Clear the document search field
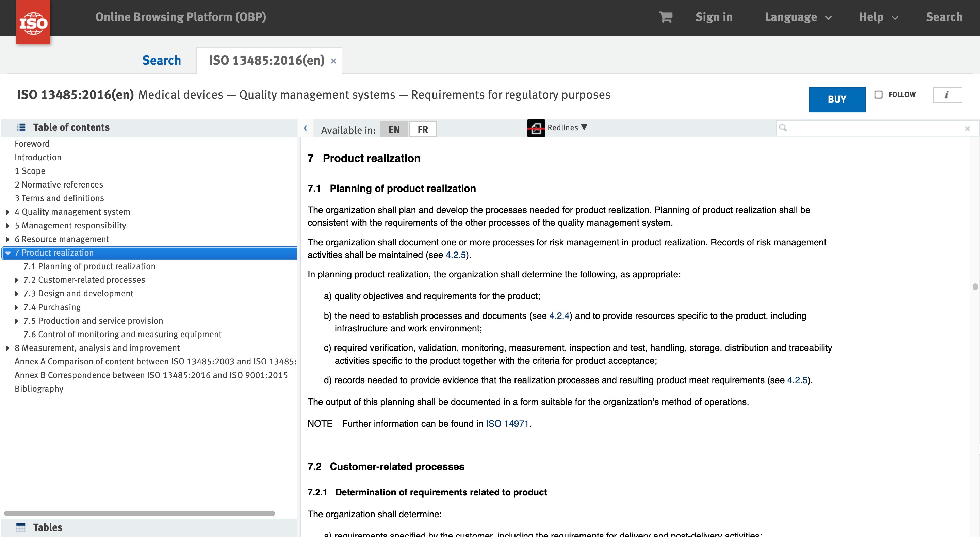The width and height of the screenshot is (980, 537). click(967, 129)
